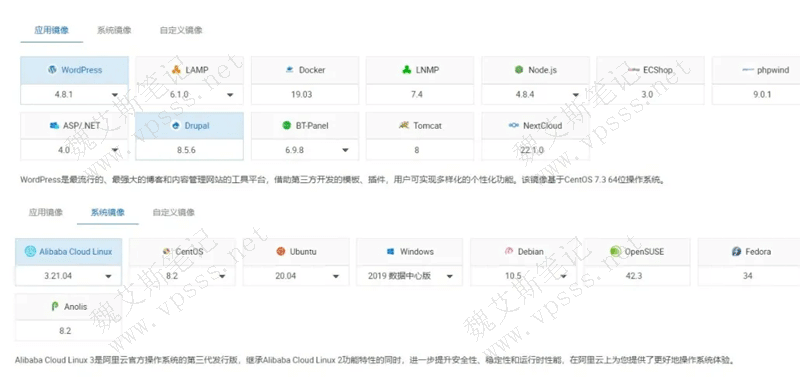The height and width of the screenshot is (378, 800).
Task: Click the Tomcat cat icon
Action: (x=405, y=125)
